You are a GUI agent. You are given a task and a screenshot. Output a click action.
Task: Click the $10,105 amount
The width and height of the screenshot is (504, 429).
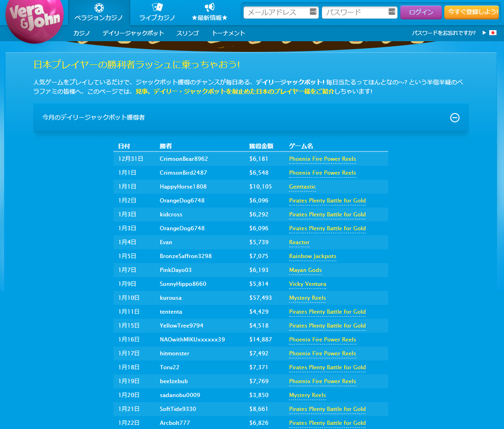click(261, 187)
